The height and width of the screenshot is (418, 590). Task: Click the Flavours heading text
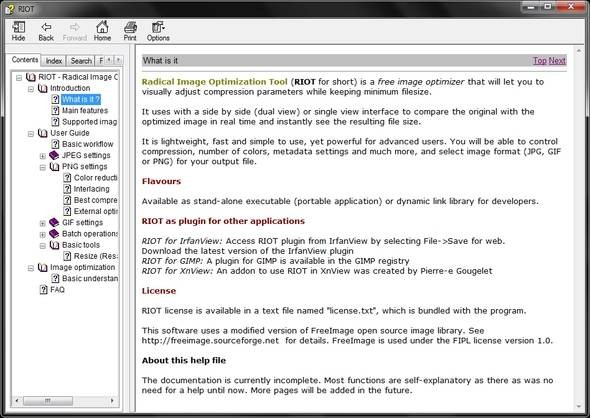[x=161, y=181]
